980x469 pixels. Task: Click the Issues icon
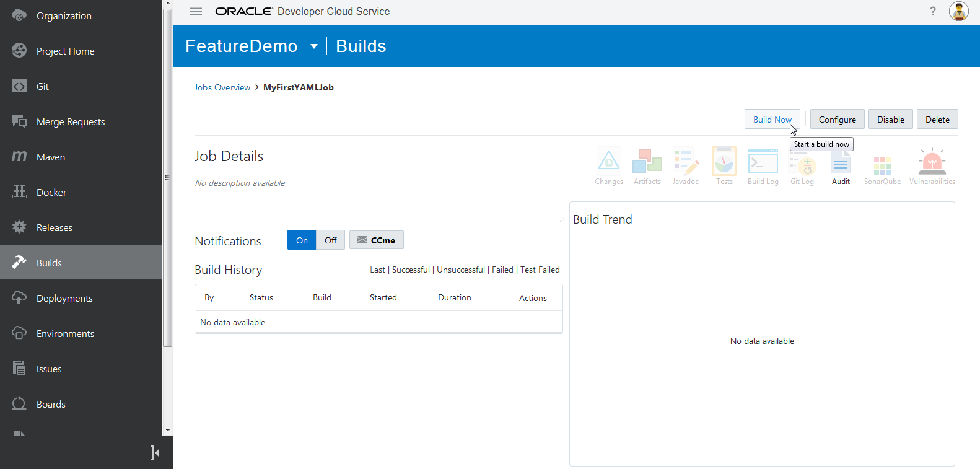(19, 369)
